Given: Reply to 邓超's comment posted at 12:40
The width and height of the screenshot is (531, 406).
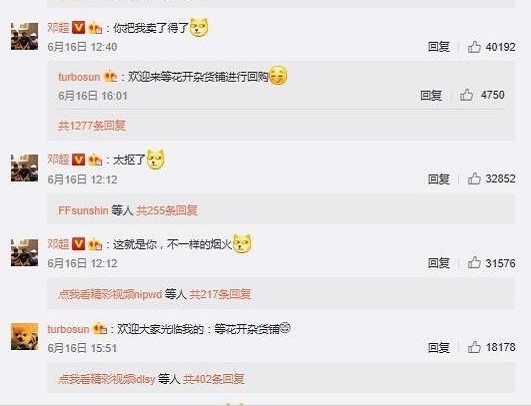Looking at the screenshot, I should pyautogui.click(x=439, y=47).
